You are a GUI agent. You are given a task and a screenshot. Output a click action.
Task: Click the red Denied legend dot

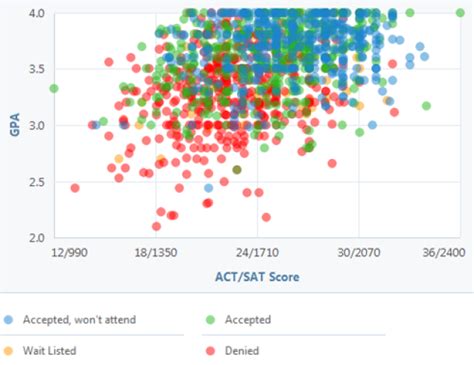(210, 351)
